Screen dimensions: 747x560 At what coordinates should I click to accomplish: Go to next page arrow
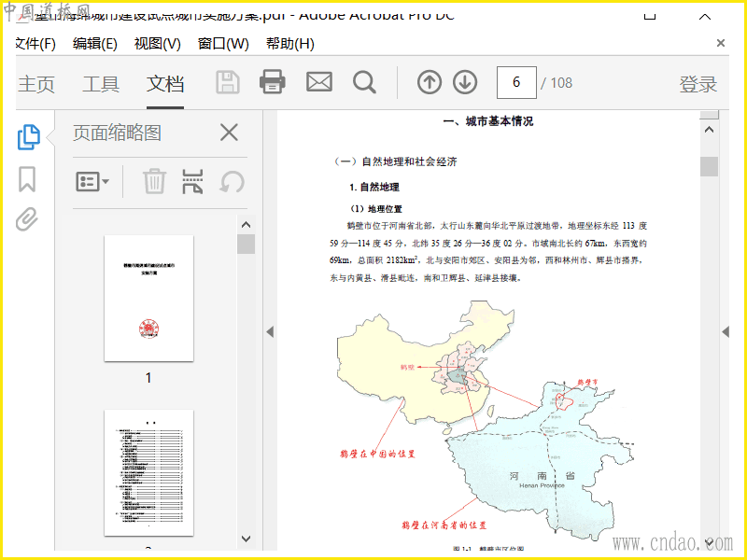(x=465, y=82)
